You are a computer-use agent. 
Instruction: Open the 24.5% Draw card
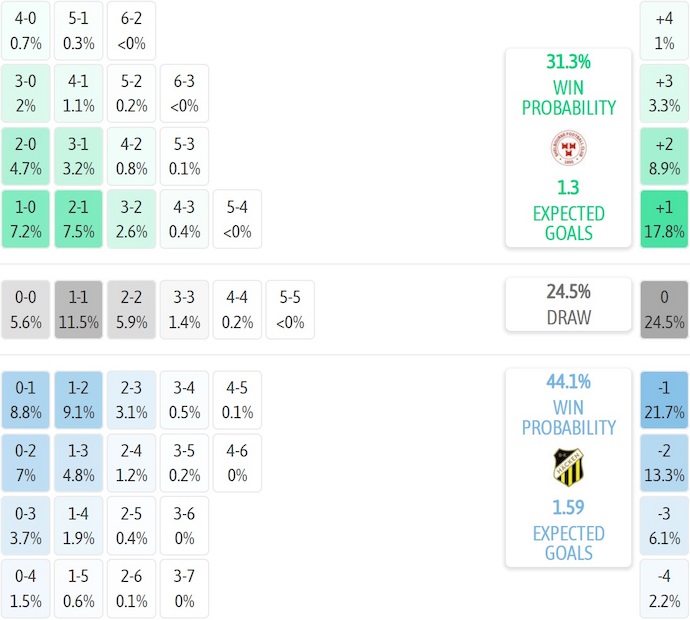tap(568, 305)
